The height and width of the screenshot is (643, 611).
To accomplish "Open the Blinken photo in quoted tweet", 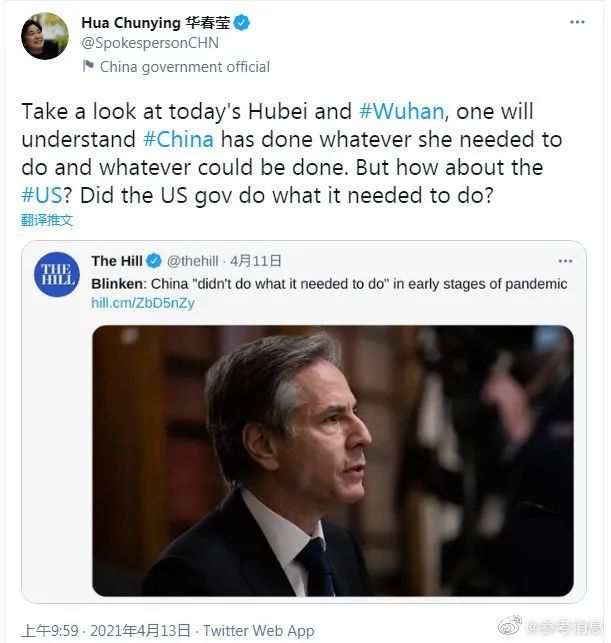I will (333, 461).
